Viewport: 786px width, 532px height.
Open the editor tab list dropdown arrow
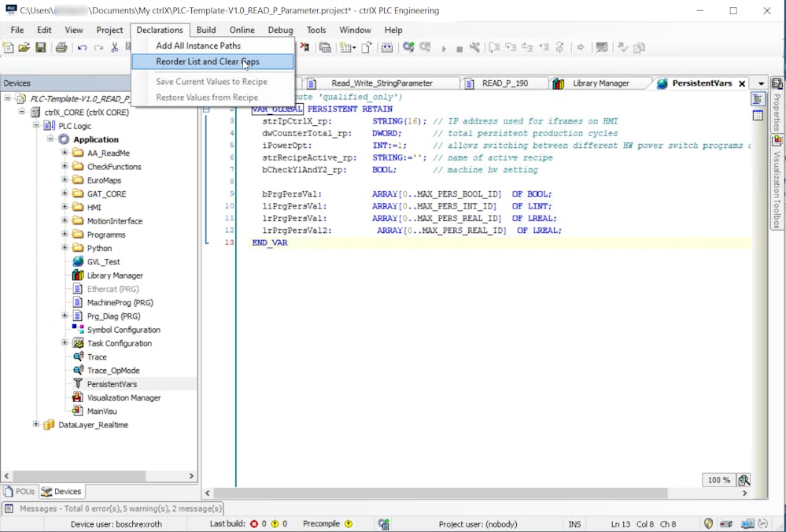click(x=761, y=83)
